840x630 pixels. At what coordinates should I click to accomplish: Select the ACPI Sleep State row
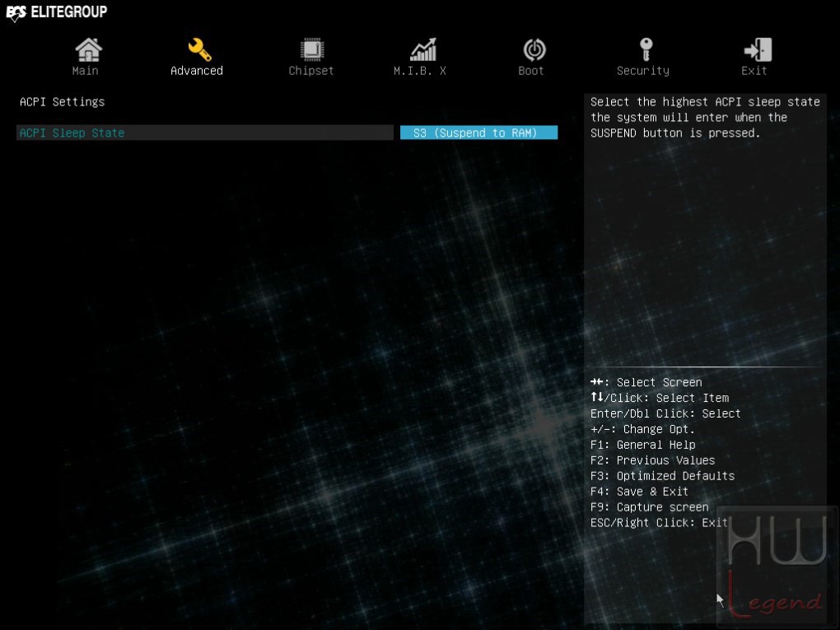pos(205,133)
